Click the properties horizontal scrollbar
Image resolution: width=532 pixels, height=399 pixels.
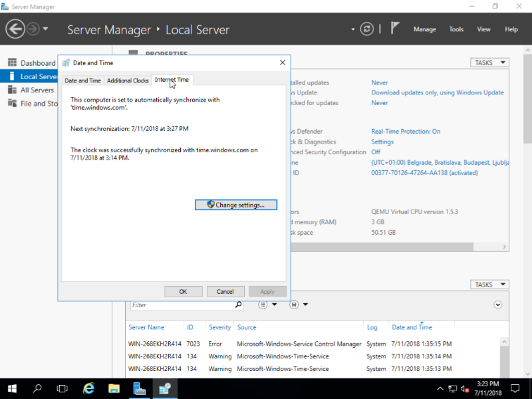(x=382, y=247)
